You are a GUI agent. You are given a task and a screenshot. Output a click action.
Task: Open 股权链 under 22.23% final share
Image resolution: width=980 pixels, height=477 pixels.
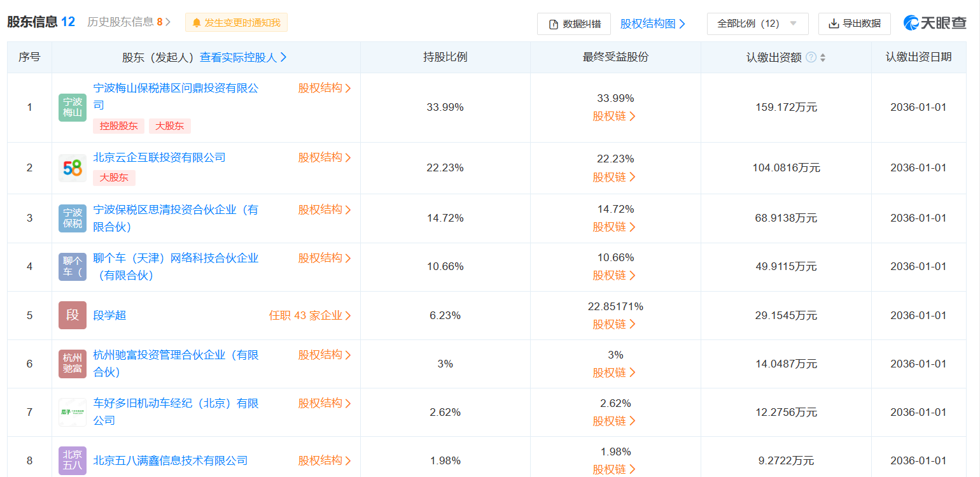tap(614, 177)
